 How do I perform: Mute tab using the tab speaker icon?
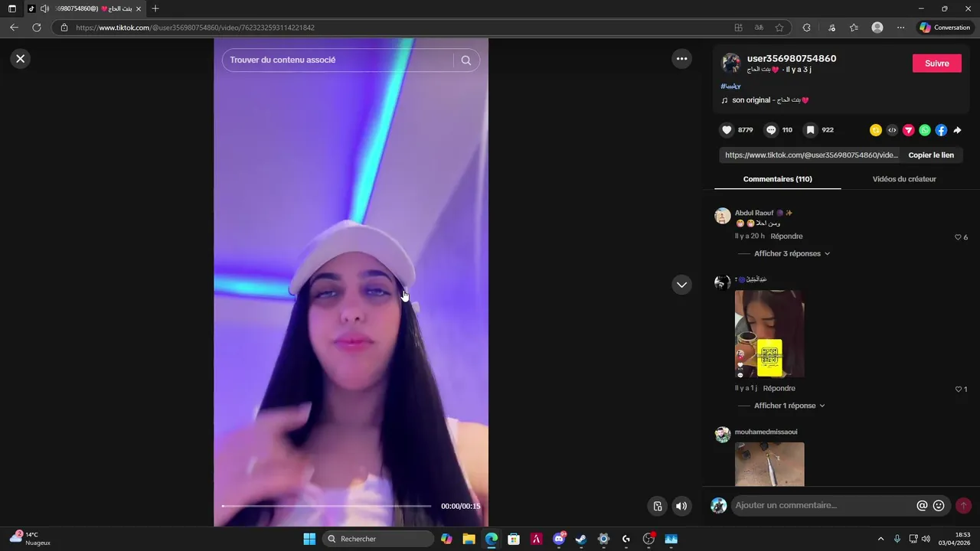(x=44, y=8)
